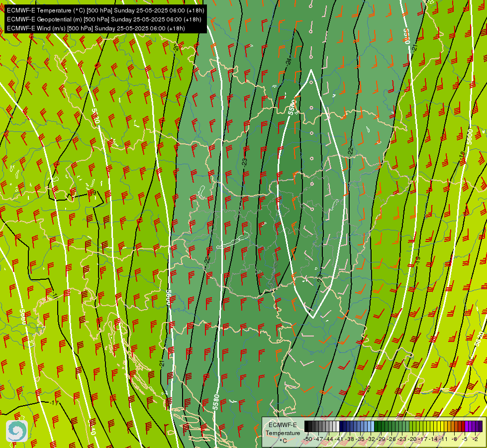Click the -26 value in the legend
Image resolution: width=487 pixels, height=448 pixels.
[x=391, y=439]
